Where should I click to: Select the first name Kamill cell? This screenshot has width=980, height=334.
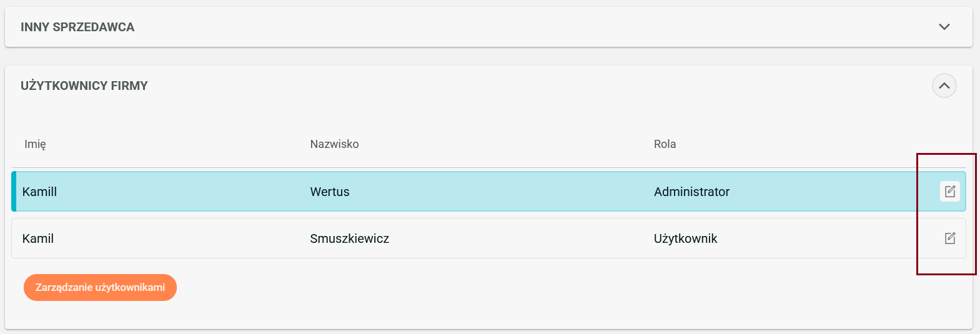pyautogui.click(x=39, y=192)
